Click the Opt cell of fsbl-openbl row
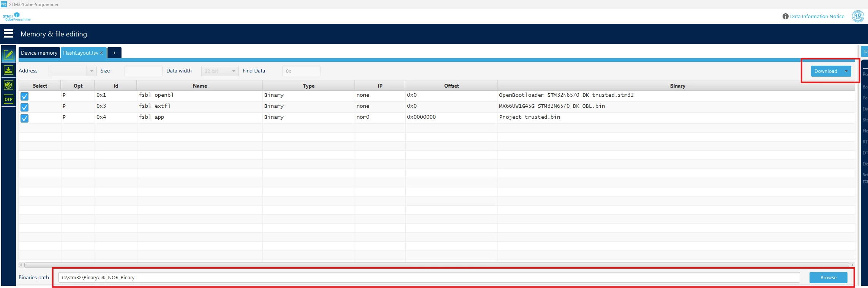 pos(78,95)
